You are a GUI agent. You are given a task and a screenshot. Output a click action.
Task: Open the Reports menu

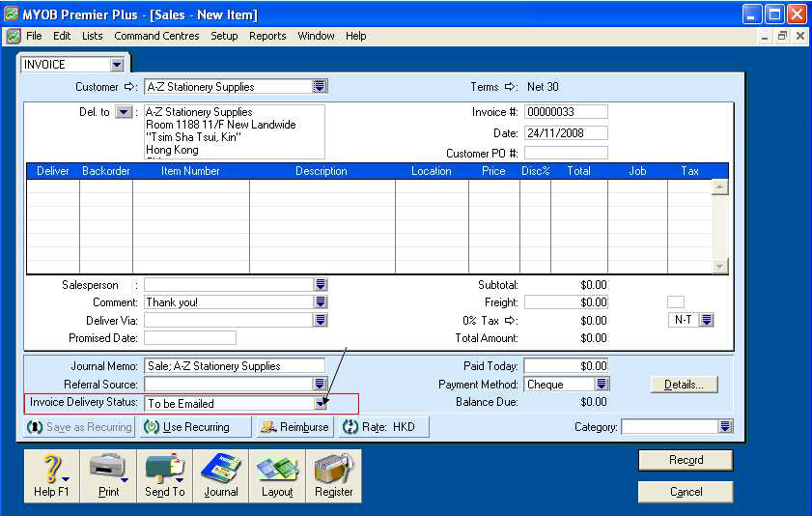(x=267, y=36)
